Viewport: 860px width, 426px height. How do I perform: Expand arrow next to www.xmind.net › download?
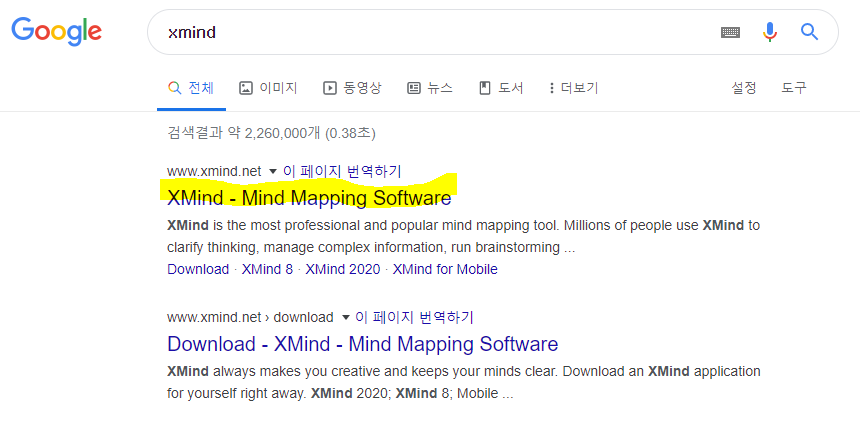[345, 317]
